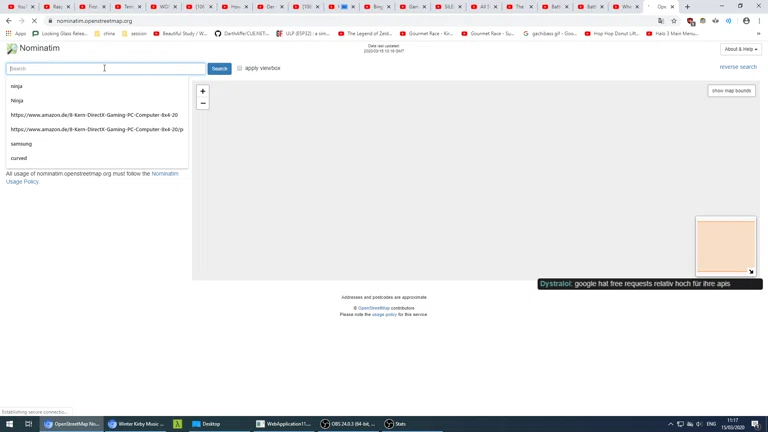Screen dimensions: 768x432
Task: Open the Chrome three-dot menu
Action: click(759, 21)
